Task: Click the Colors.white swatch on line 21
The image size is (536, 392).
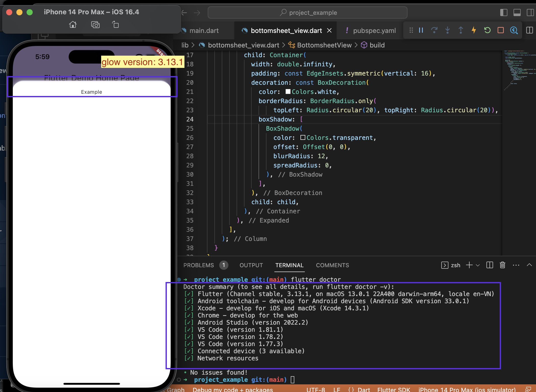Action: (x=288, y=92)
